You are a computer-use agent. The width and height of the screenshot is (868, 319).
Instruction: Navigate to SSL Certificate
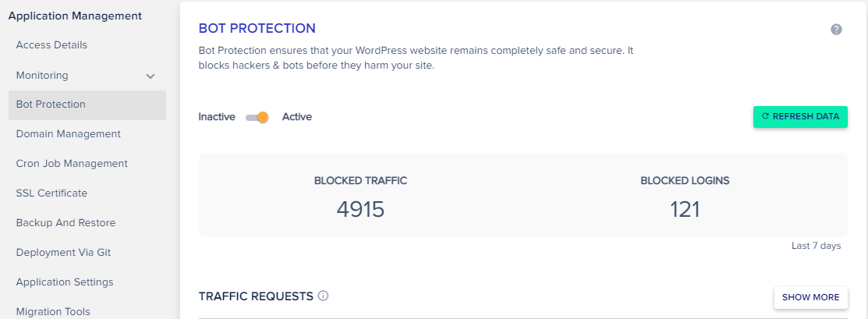pos(51,193)
